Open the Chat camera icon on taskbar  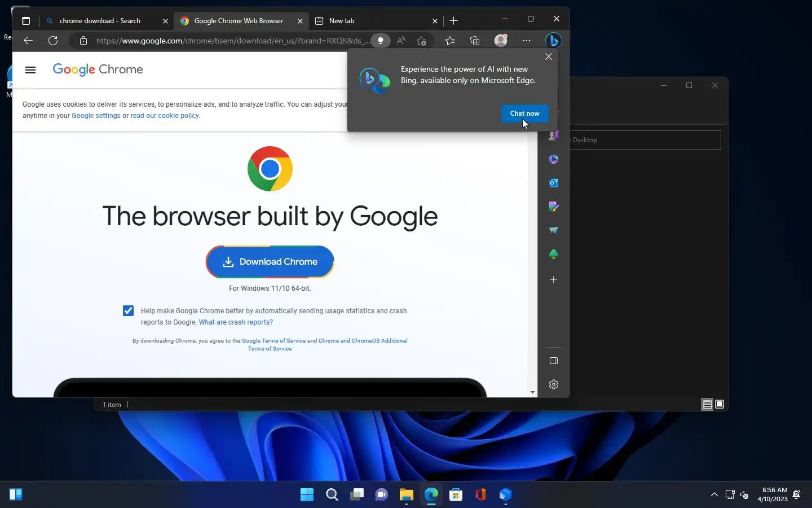click(382, 495)
